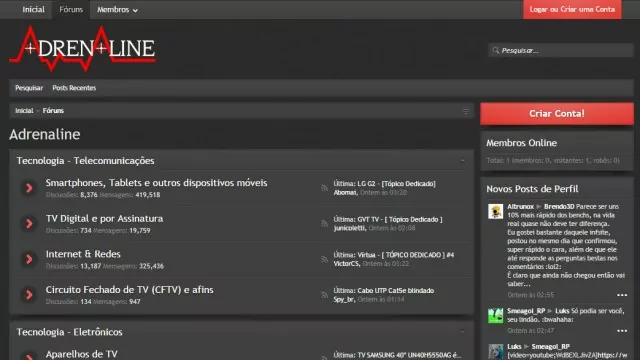Open Circuito Fechado de TV (CFTV) forum
Screen dimensions: 640x360
point(129,289)
